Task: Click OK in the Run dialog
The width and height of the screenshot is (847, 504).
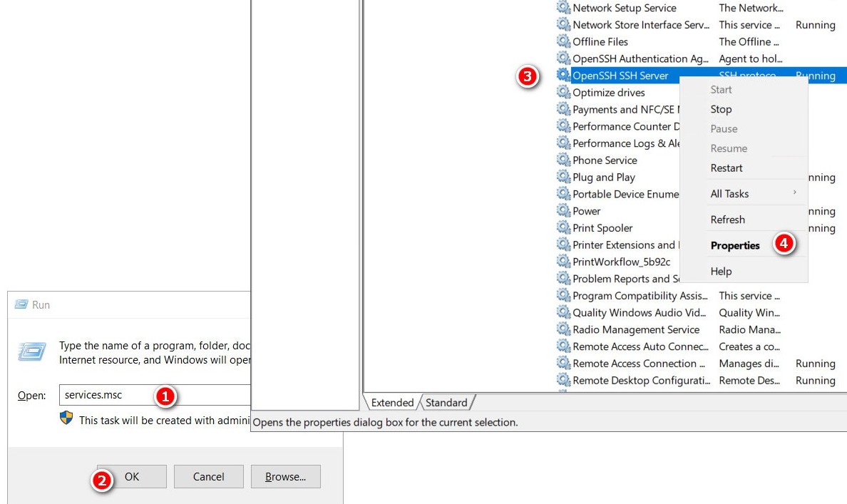Action: 132,476
